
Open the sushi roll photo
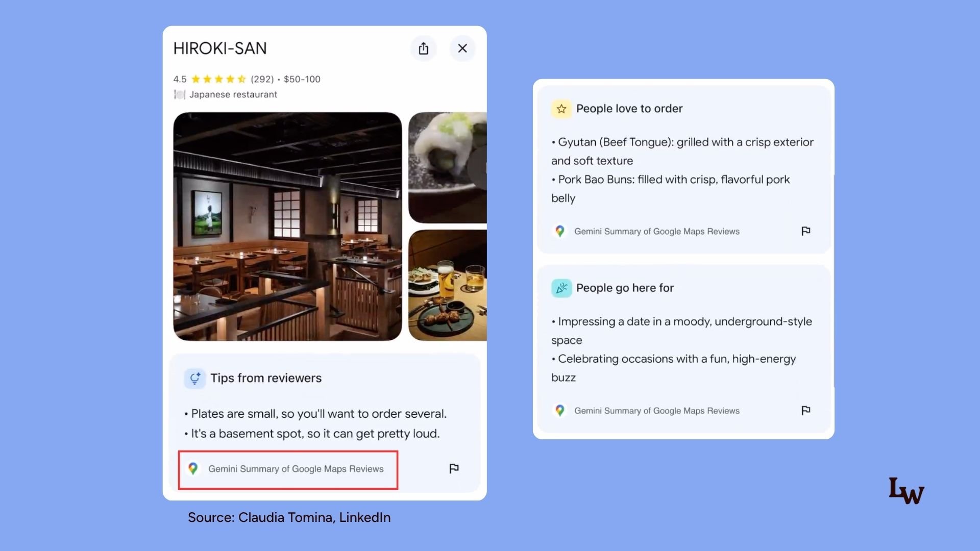(x=448, y=168)
